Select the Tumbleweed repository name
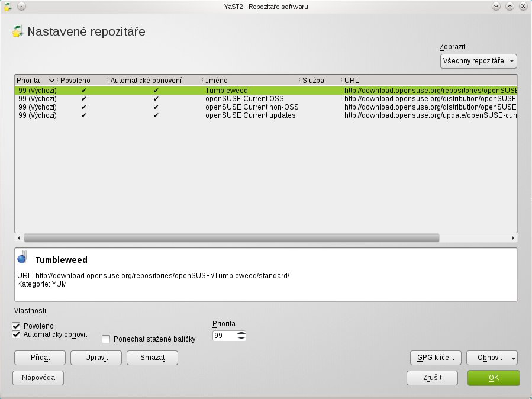This screenshot has height=399, width=532. (226, 90)
